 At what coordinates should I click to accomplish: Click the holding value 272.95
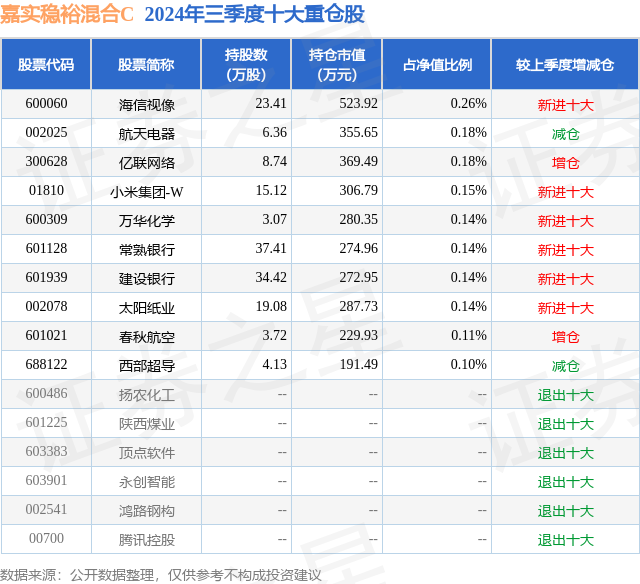pos(358,278)
